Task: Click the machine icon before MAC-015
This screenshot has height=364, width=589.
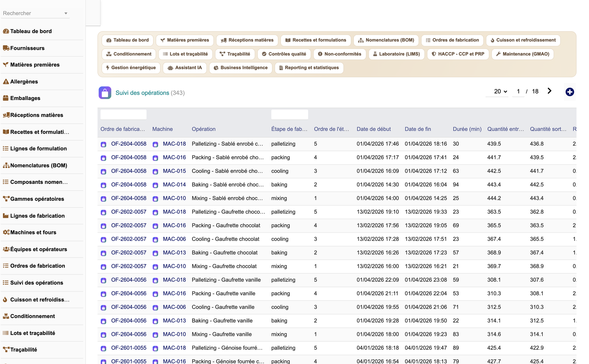Action: [155, 171]
